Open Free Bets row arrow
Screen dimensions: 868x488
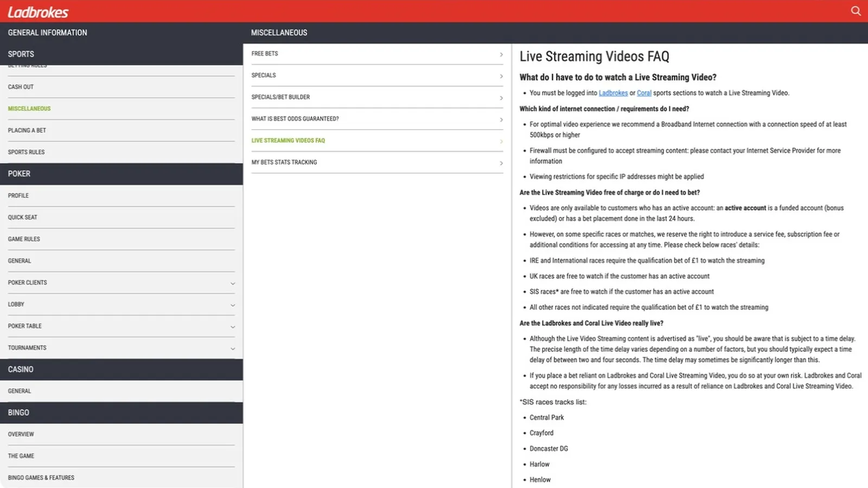(x=501, y=54)
